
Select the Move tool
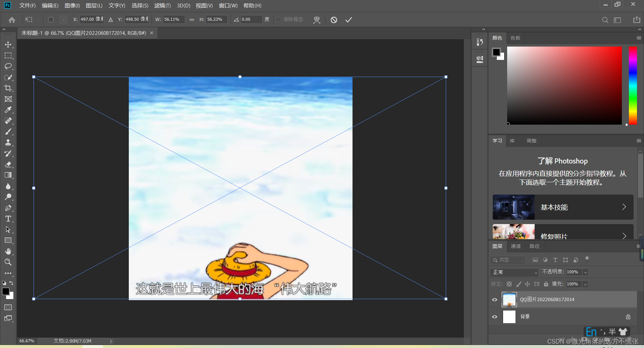point(8,44)
